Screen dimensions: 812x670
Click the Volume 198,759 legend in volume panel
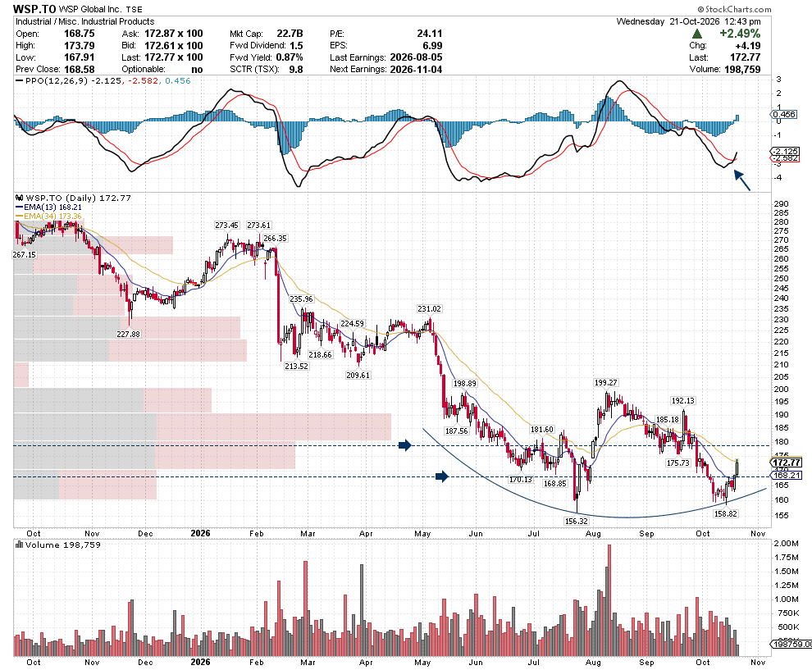pyautogui.click(x=62, y=545)
